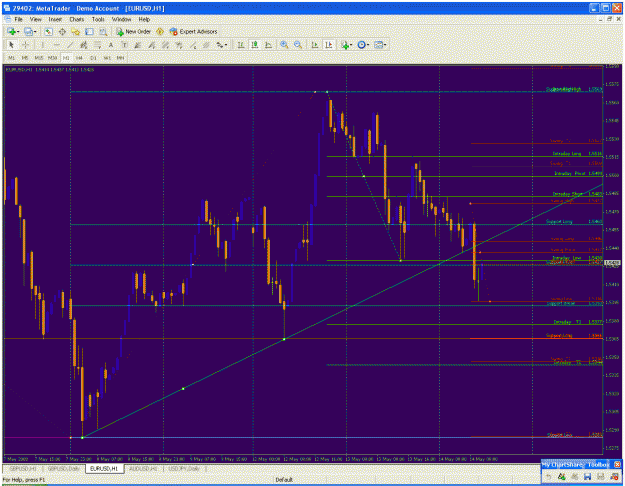The width and height of the screenshot is (625, 486).
Task: Toggle the Terminal window
Action: click(89, 31)
